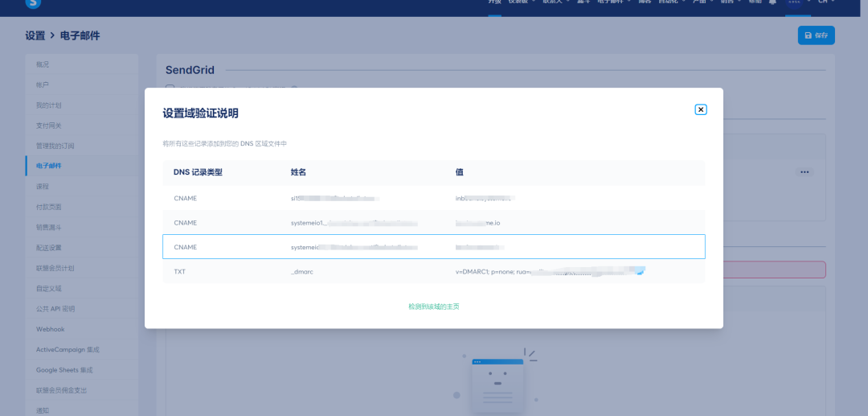Click CNAME in the highlighted third row
Screen dimensions: 868x416
(x=186, y=247)
